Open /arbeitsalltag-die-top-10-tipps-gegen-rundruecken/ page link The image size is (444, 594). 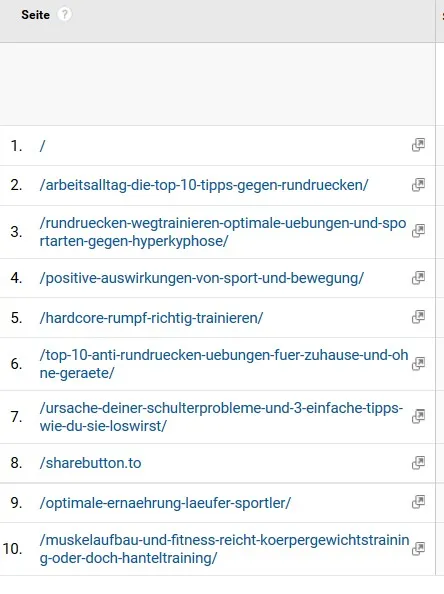[x=204, y=185]
